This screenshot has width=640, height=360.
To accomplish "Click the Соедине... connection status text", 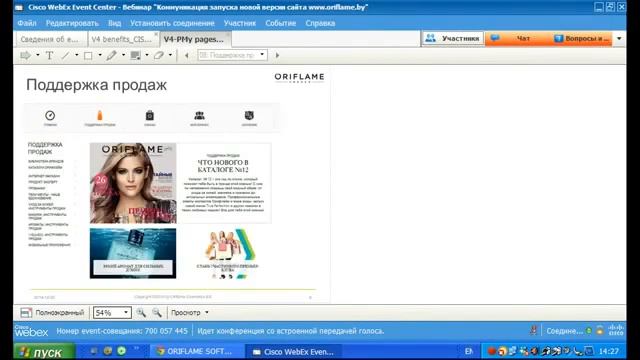I will (x=564, y=331).
